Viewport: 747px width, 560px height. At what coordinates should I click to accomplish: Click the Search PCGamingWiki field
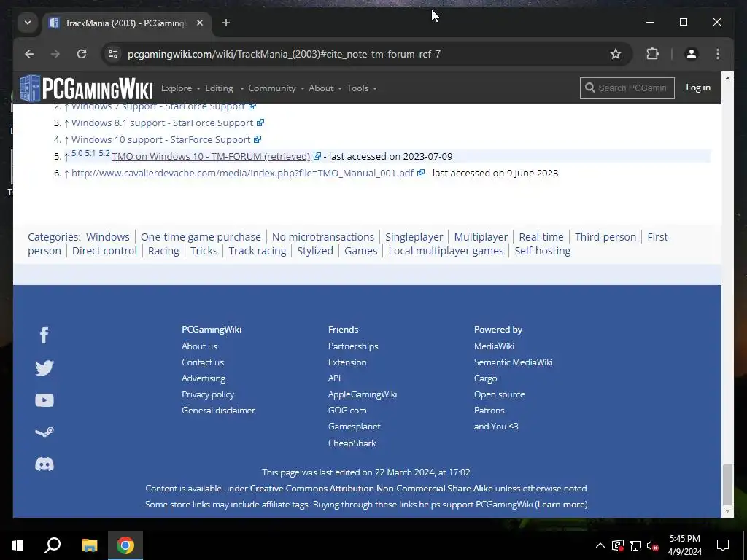(627, 88)
